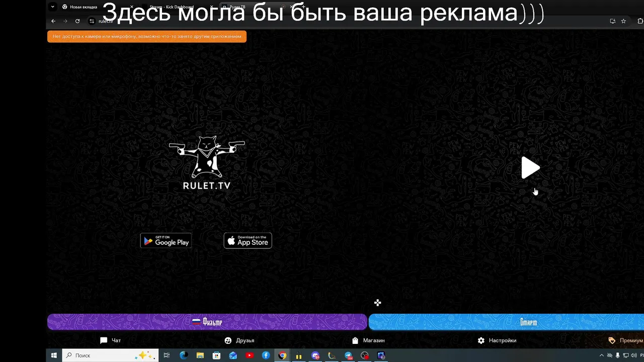644x362 pixels.
Task: Open the extensions puzzle icon
Action: coord(640,21)
